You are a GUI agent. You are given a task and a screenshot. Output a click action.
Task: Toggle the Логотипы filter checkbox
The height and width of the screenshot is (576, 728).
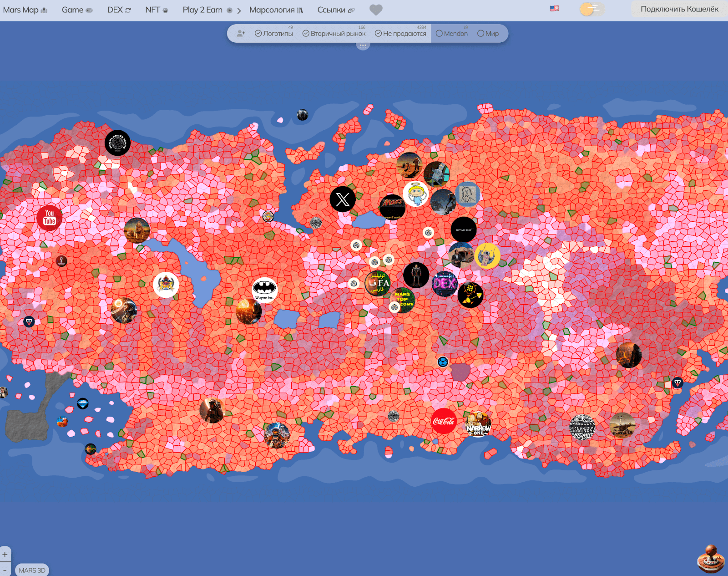pos(274,33)
